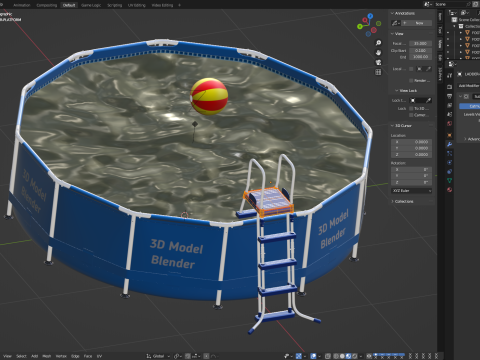Image resolution: width=480 pixels, height=360 pixels.
Task: Enable Lock Camera to View checkbox
Action: (411, 115)
